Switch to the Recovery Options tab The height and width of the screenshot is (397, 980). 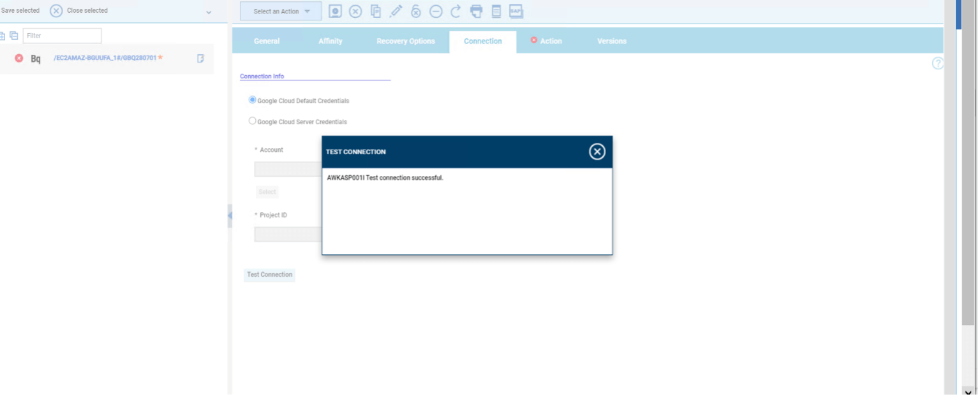405,41
